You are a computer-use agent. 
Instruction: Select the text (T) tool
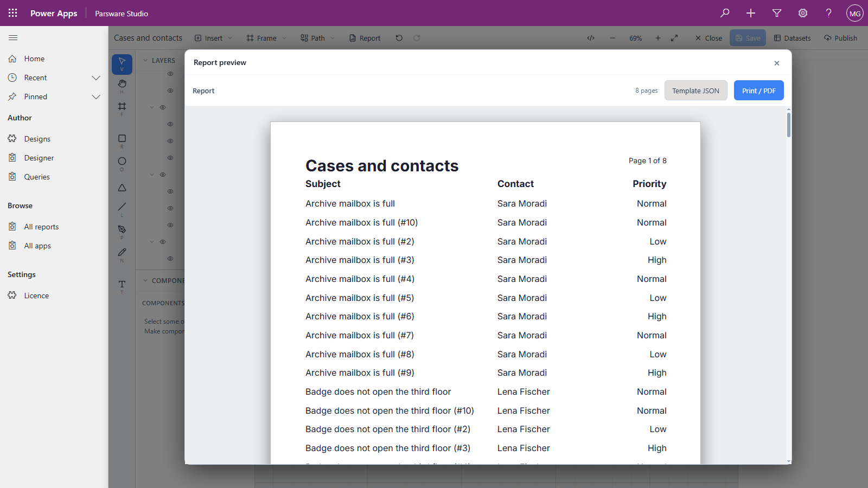coord(122,286)
